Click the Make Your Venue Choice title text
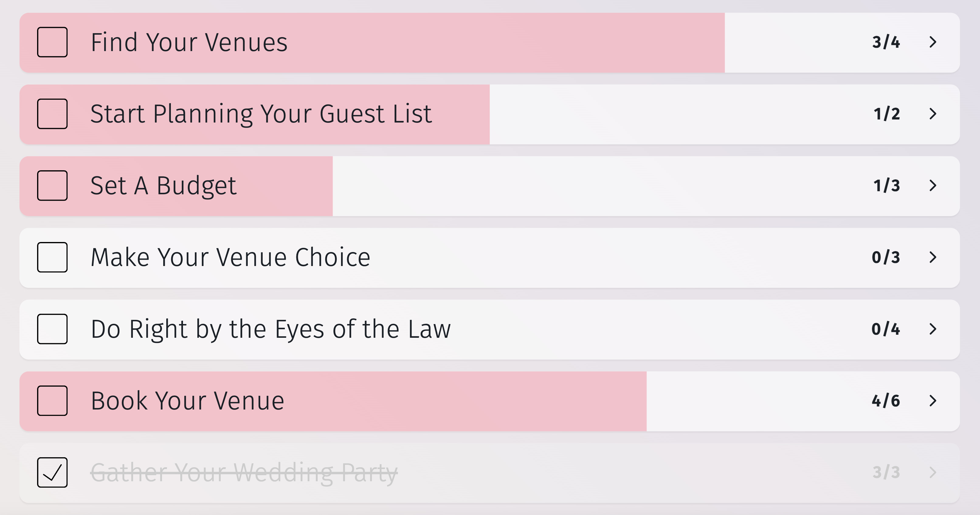The image size is (980, 515). pos(230,257)
